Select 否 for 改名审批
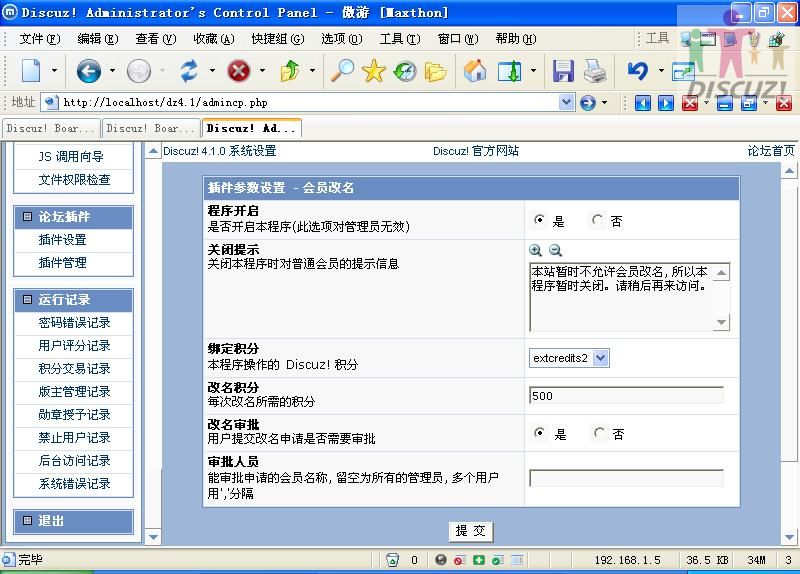Viewport: 800px width, 574px height. click(x=599, y=433)
